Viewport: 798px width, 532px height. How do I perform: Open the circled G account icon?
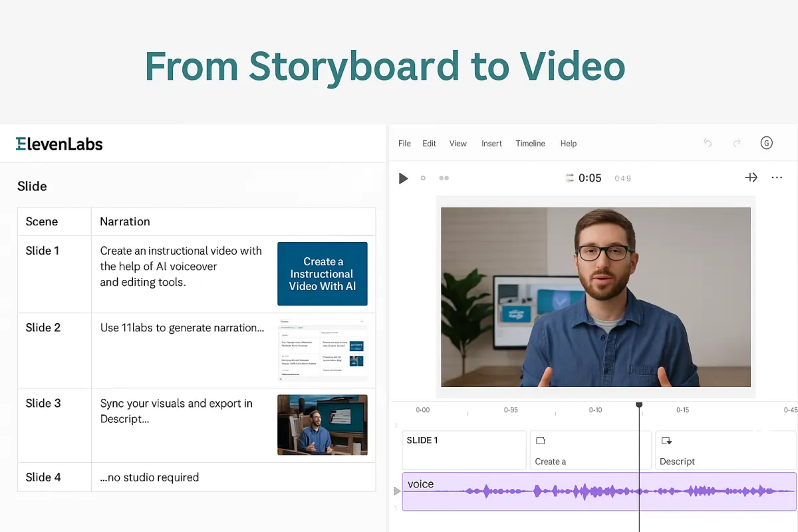pos(766,143)
